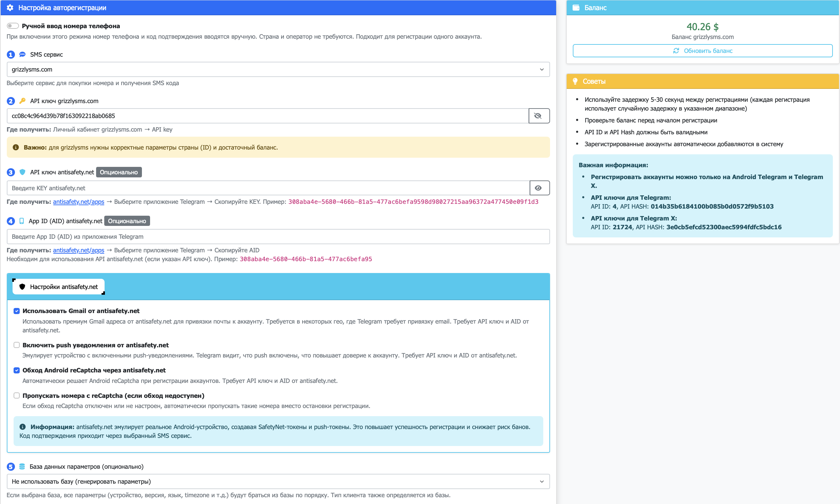The height and width of the screenshot is (504, 840).
Task: Toggle the Ручной ввод номера телефона switch
Action: tap(13, 26)
